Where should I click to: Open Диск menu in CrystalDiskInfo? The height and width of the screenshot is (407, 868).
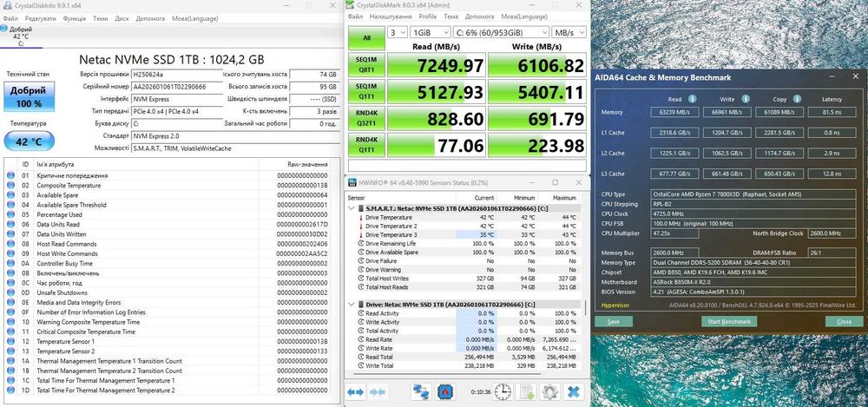pyautogui.click(x=122, y=18)
